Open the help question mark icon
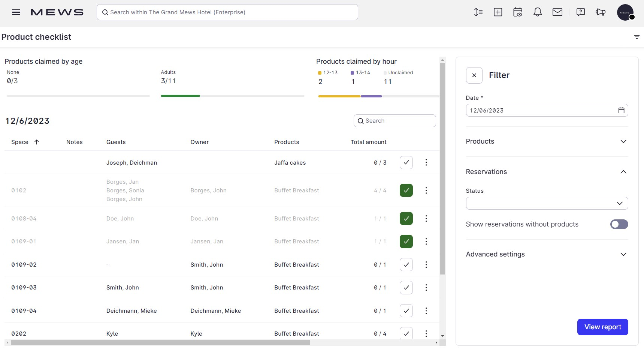The width and height of the screenshot is (644, 354). point(581,12)
